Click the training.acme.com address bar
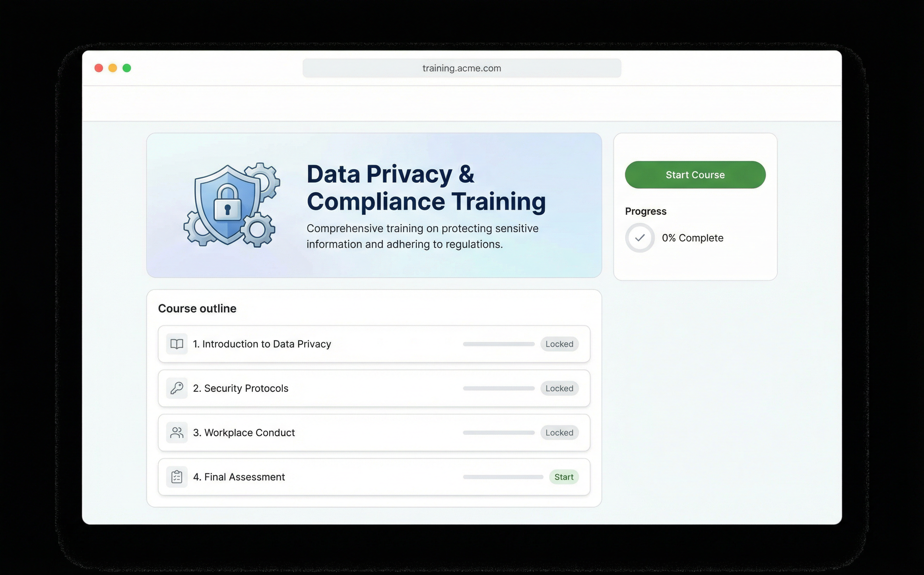 461,68
